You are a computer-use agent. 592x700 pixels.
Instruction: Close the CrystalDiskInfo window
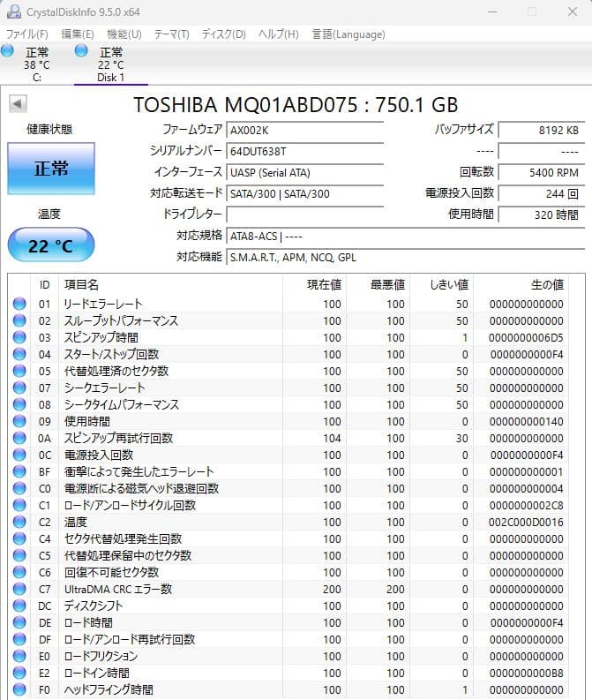(573, 12)
